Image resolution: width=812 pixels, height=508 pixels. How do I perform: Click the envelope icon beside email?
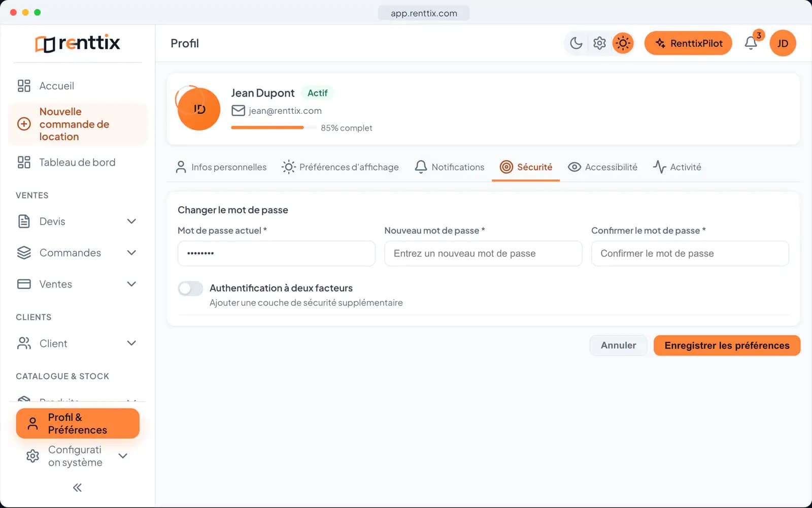(x=238, y=111)
